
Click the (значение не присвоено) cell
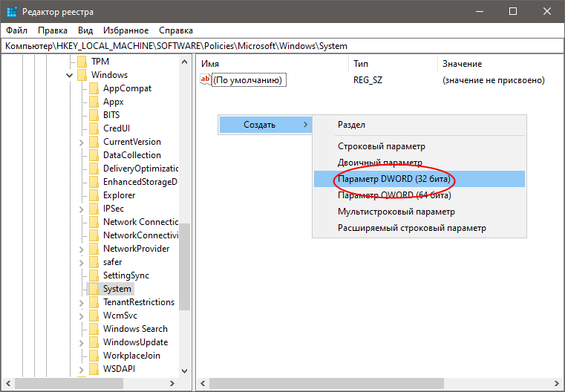pos(493,80)
